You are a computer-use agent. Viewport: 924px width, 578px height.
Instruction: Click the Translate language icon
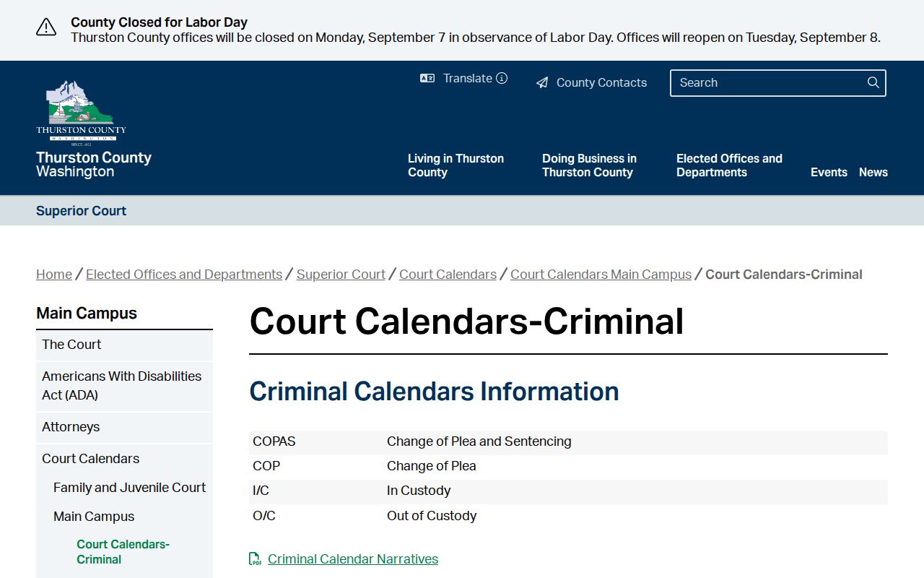(x=427, y=78)
